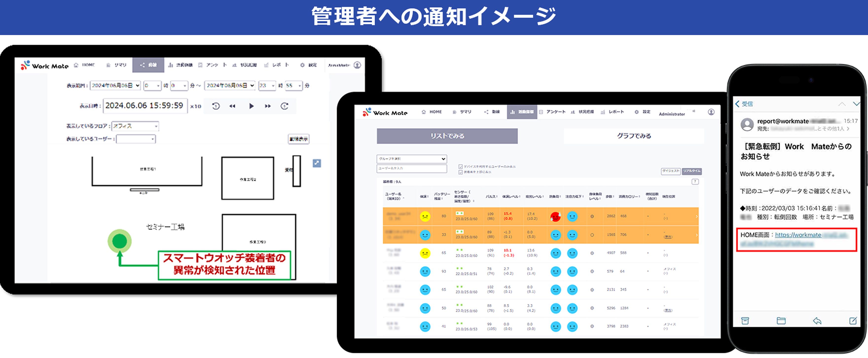Open the start date dropdown 2024年06月06日
Image resolution: width=868 pixels, height=358 pixels.
point(116,86)
